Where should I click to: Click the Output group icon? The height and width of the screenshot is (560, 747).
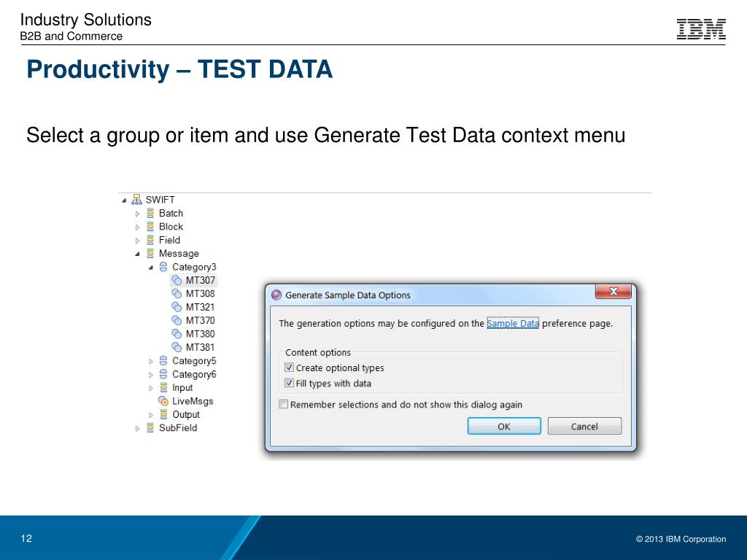coord(163,414)
